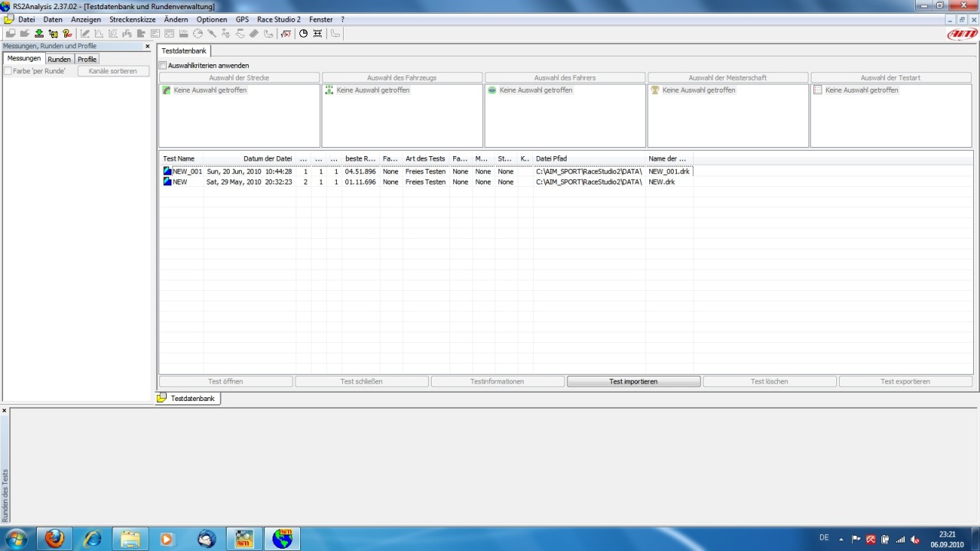Click the greyed open folder toolbar icon
The width and height of the screenshot is (980, 551).
pos(24,34)
